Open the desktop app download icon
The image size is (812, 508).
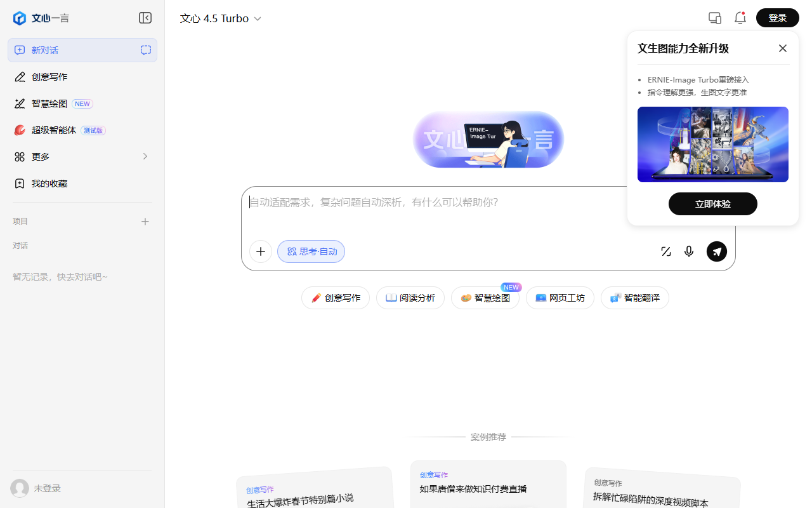point(714,18)
